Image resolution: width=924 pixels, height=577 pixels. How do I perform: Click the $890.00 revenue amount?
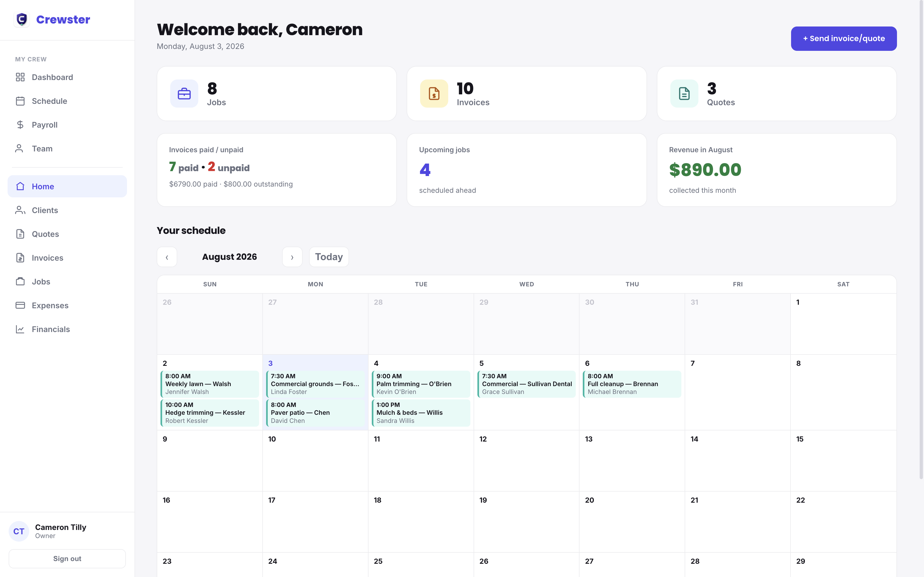point(705,170)
